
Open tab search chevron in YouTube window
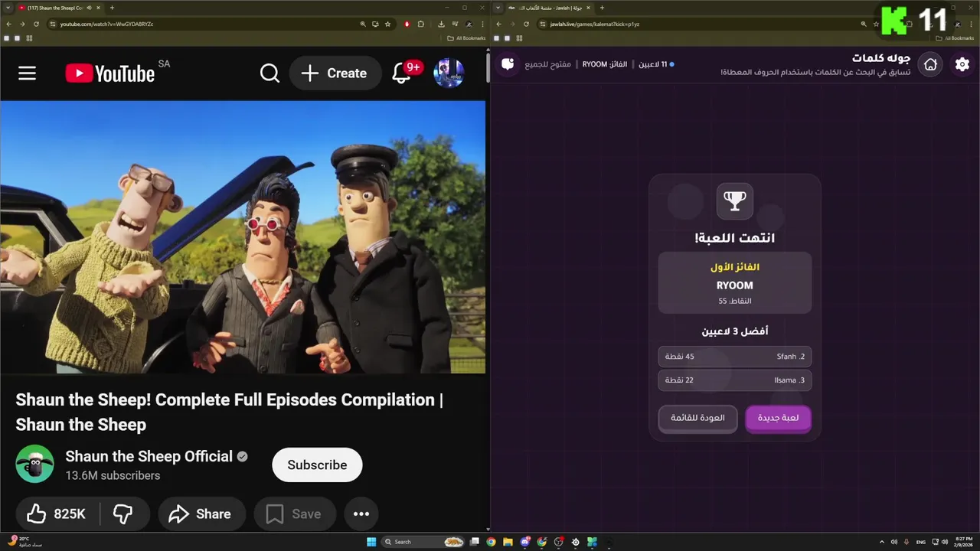(x=8, y=8)
